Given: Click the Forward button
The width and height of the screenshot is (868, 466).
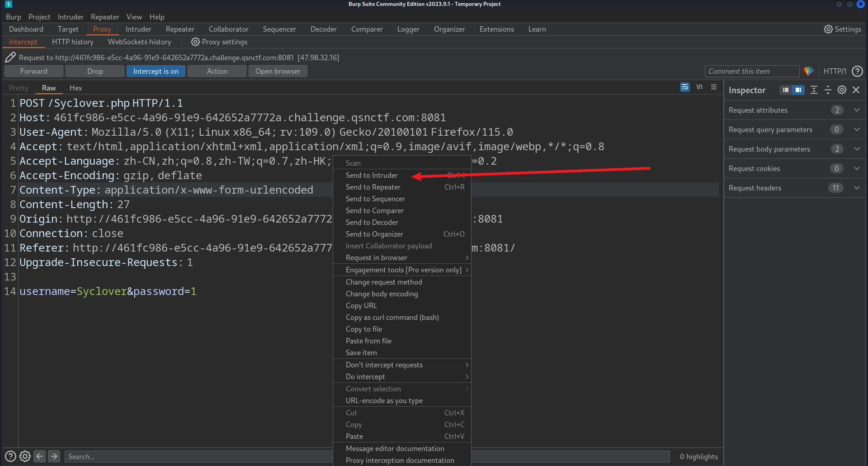Looking at the screenshot, I should pyautogui.click(x=33, y=71).
